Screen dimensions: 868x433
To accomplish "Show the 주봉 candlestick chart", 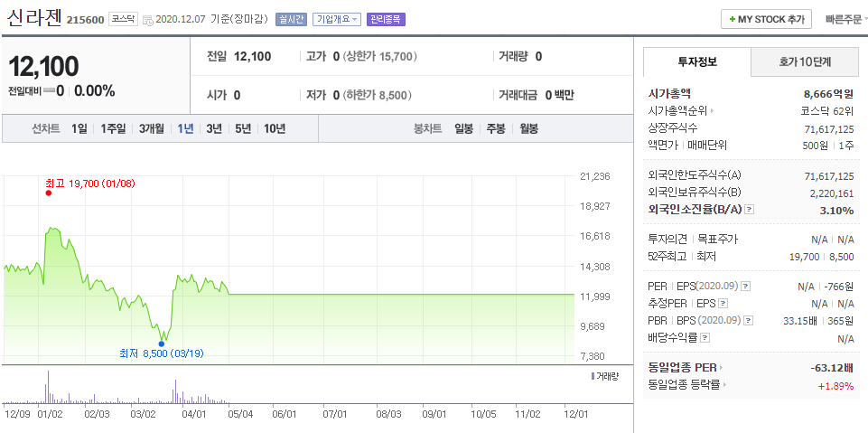I will click(x=496, y=129).
